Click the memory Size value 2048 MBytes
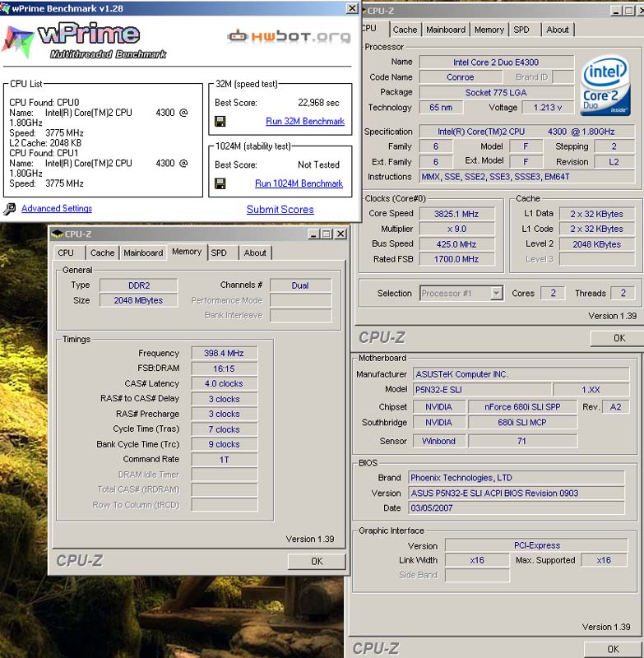644x658 pixels. tap(139, 300)
